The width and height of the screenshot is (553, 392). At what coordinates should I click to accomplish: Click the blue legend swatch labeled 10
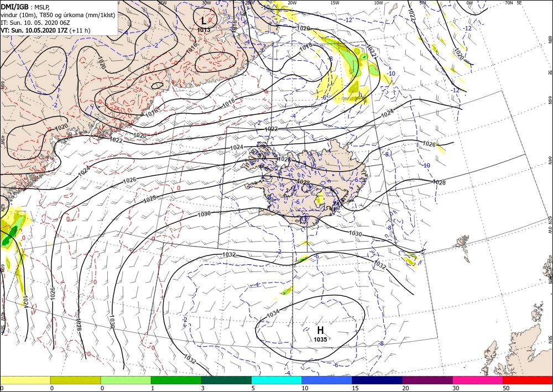[x=327, y=380]
